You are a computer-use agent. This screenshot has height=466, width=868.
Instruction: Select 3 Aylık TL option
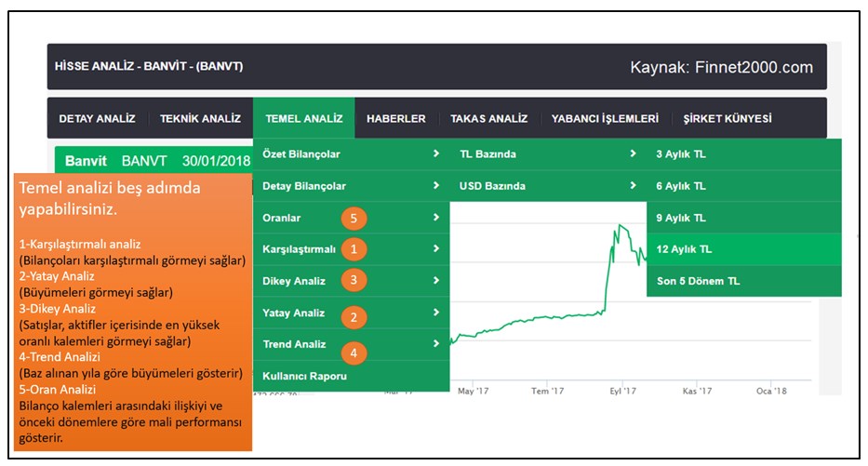[744, 153]
